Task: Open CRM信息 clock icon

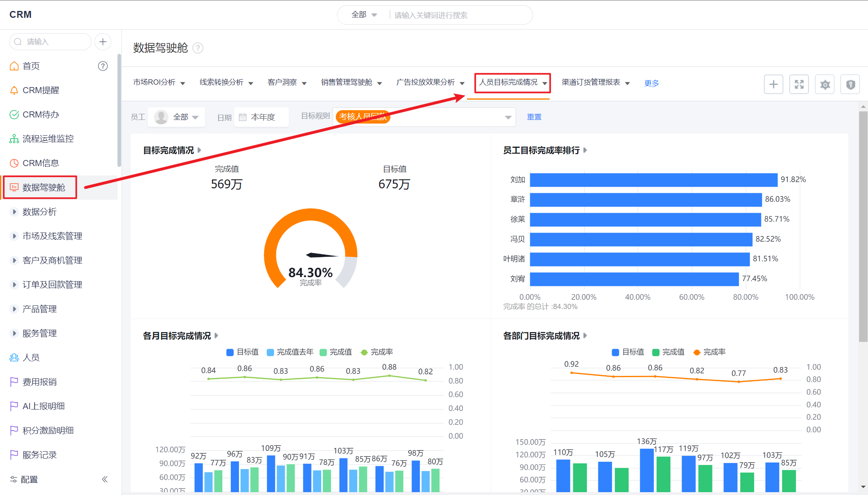Action: [14, 163]
